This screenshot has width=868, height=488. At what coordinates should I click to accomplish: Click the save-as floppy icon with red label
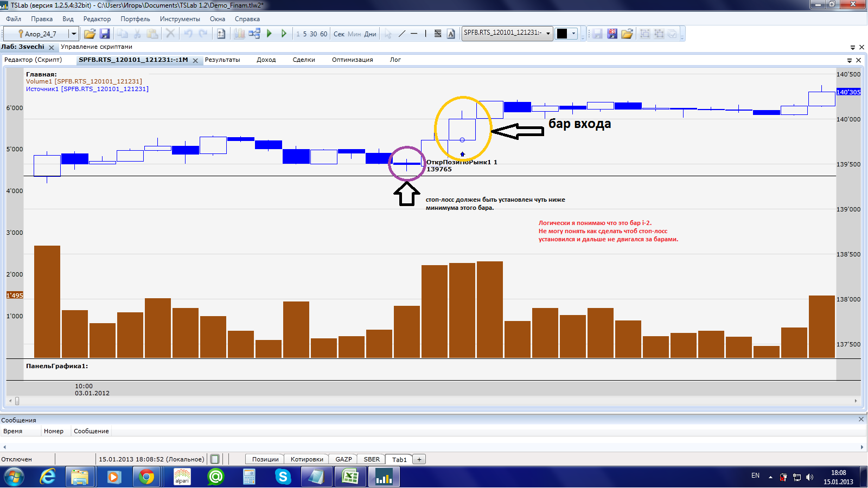612,34
